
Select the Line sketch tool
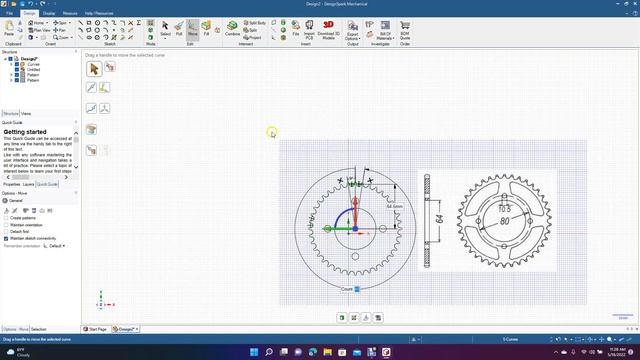(80, 23)
